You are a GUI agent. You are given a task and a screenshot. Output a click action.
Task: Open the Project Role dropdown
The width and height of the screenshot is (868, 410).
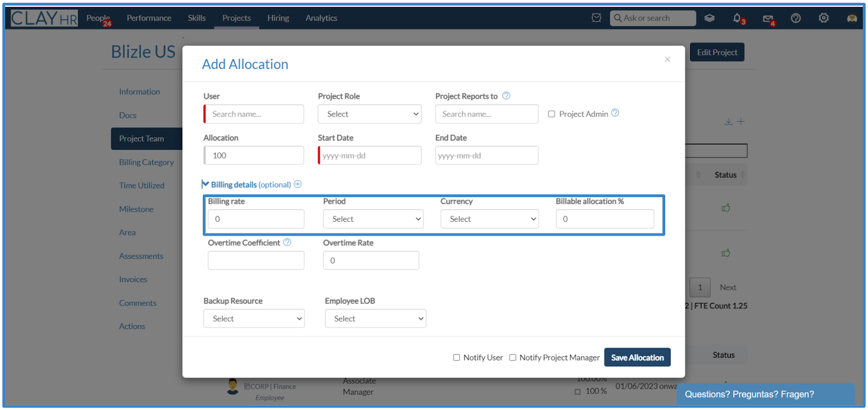pos(369,114)
